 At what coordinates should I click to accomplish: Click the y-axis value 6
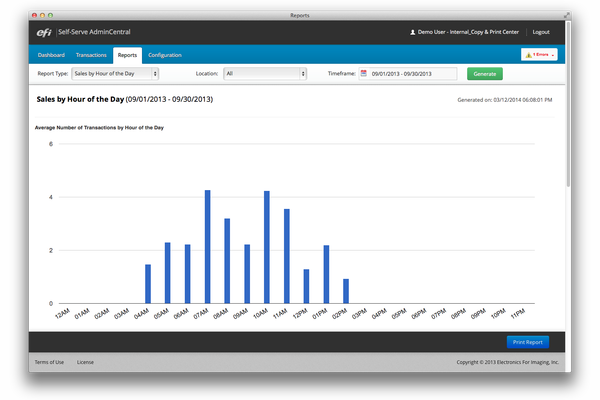tap(51, 144)
